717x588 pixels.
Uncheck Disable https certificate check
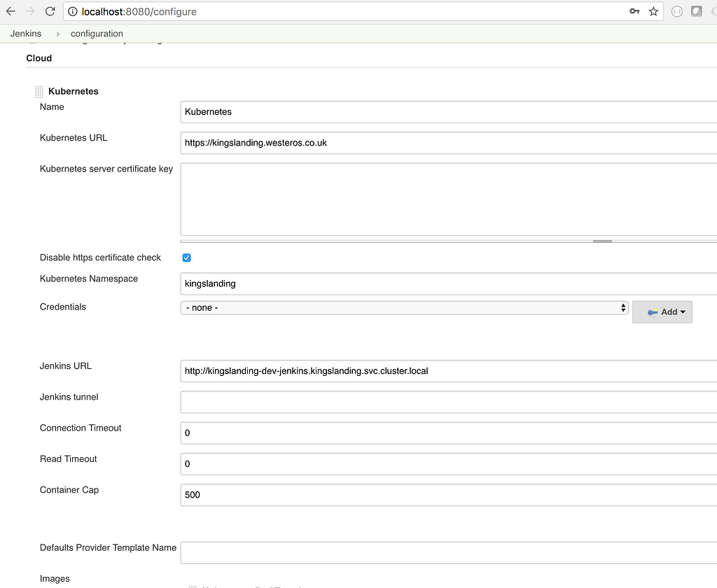click(x=186, y=258)
